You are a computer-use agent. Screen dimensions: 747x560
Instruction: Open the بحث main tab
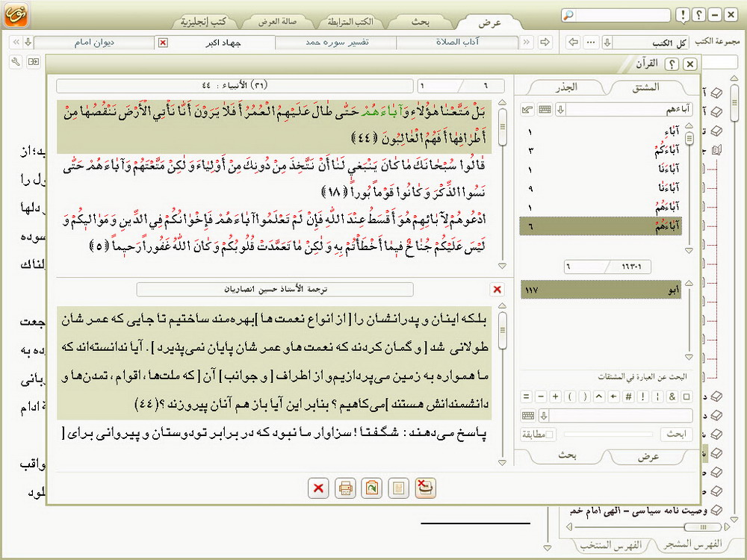click(x=420, y=22)
